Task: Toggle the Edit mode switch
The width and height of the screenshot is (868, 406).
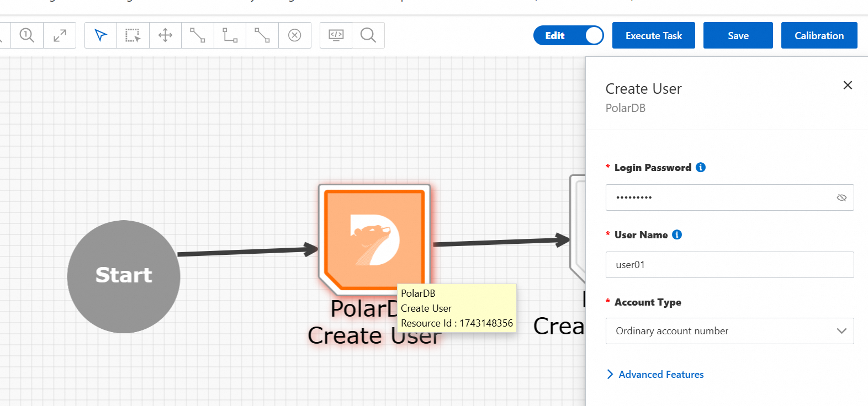Action: [x=568, y=35]
